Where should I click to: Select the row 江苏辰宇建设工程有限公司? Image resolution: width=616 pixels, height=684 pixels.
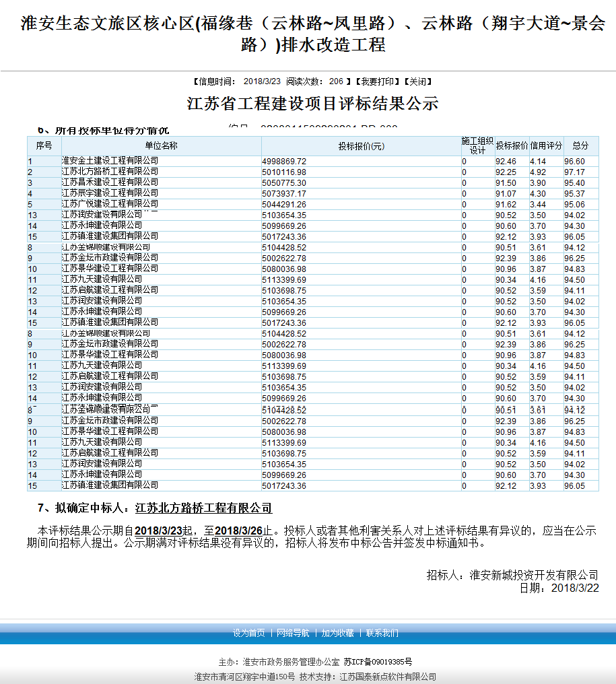pyautogui.click(x=313, y=193)
